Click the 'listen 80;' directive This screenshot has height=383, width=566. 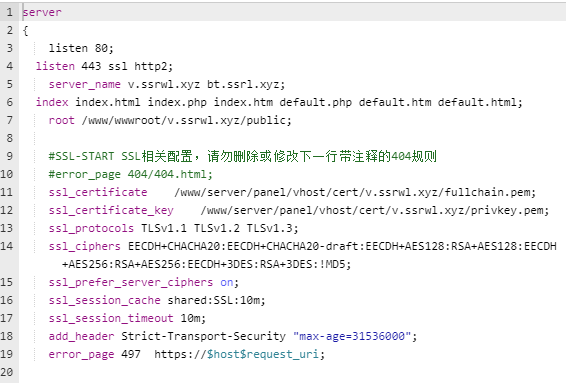pyautogui.click(x=81, y=48)
